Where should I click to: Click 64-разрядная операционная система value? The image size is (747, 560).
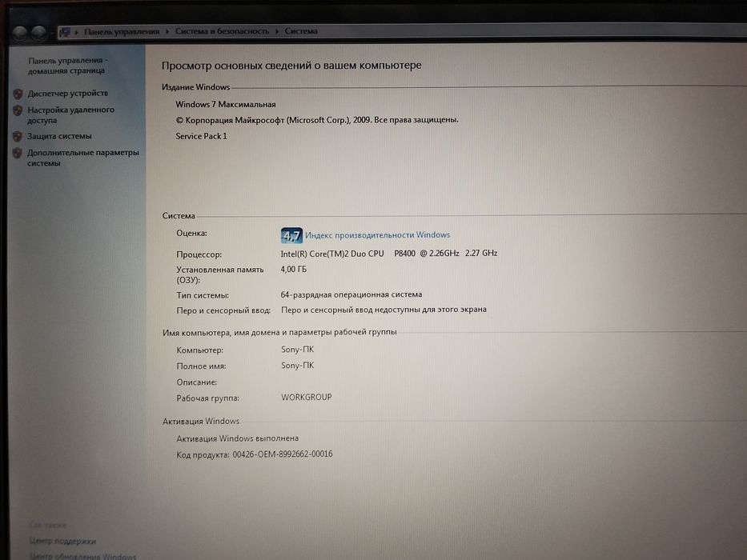click(x=351, y=294)
